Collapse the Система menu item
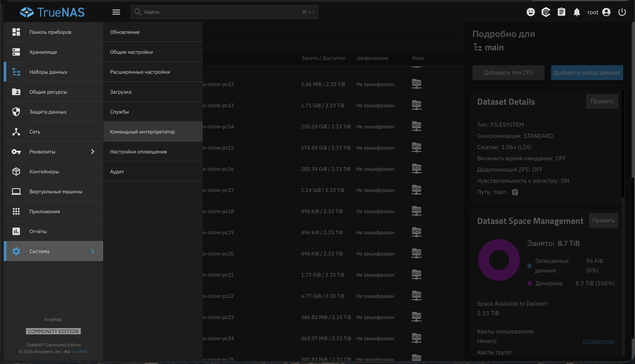 click(53, 251)
